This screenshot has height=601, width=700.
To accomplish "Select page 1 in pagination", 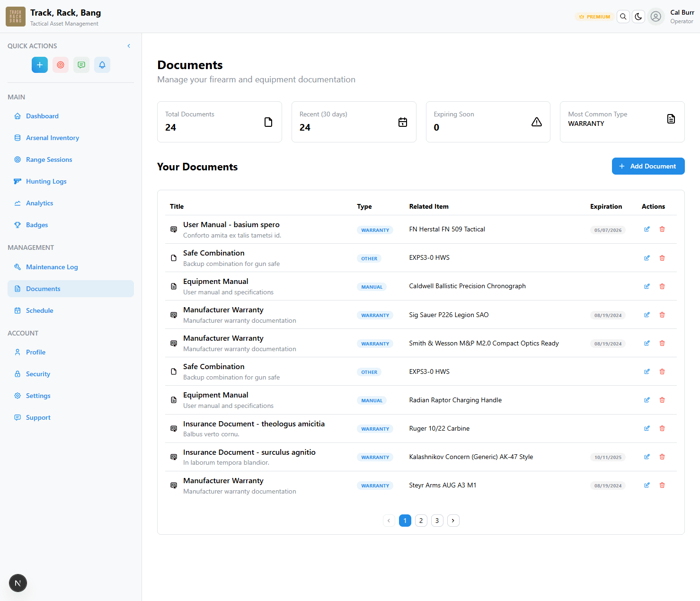I will 405,521.
